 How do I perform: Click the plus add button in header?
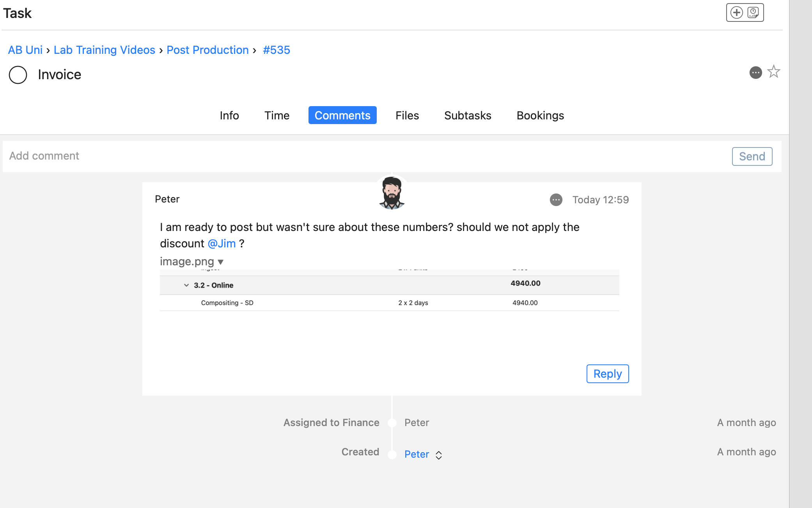(x=736, y=12)
